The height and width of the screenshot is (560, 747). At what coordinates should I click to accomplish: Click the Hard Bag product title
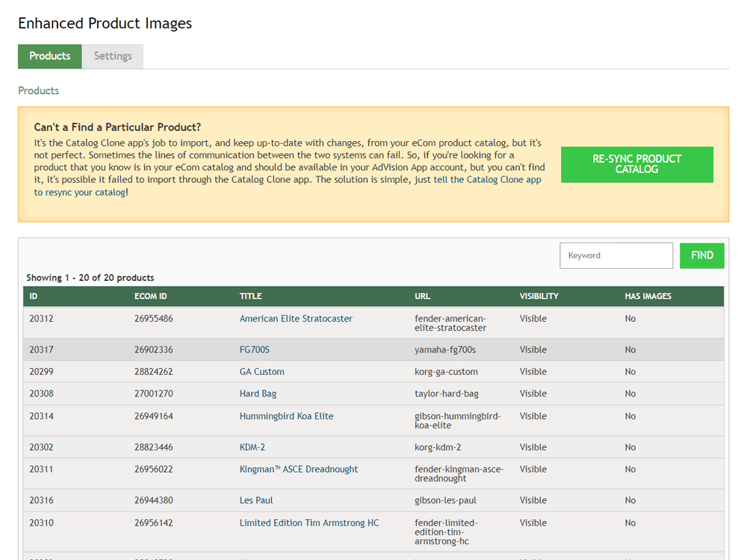tap(258, 393)
